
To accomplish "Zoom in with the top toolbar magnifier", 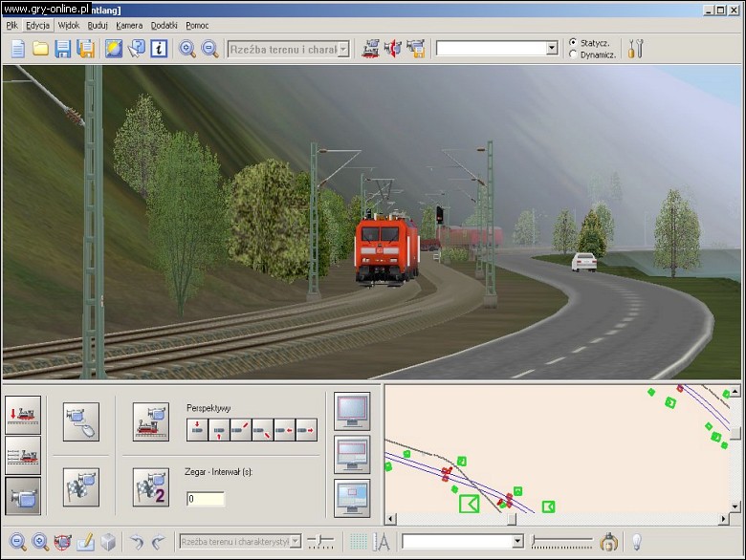I will coord(186,49).
